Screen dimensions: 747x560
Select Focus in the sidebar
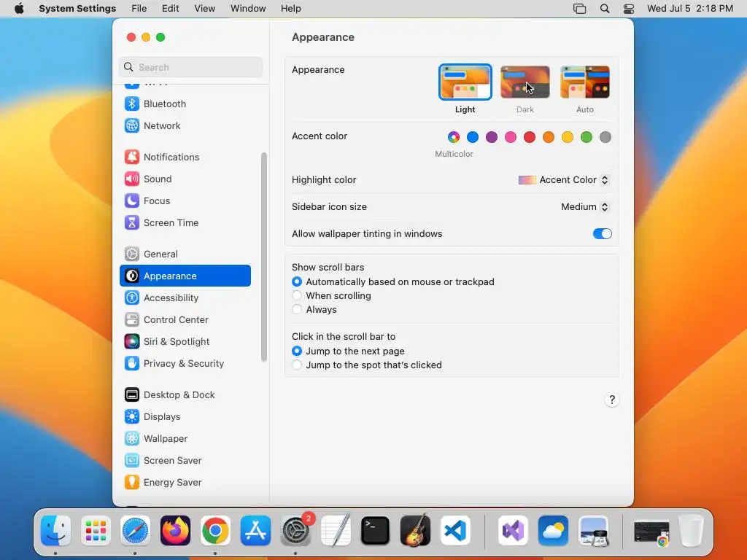[185, 201]
